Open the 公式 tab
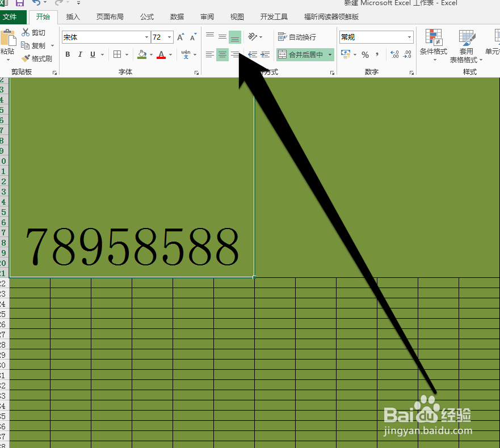This screenshot has height=448, width=500. 147,17
